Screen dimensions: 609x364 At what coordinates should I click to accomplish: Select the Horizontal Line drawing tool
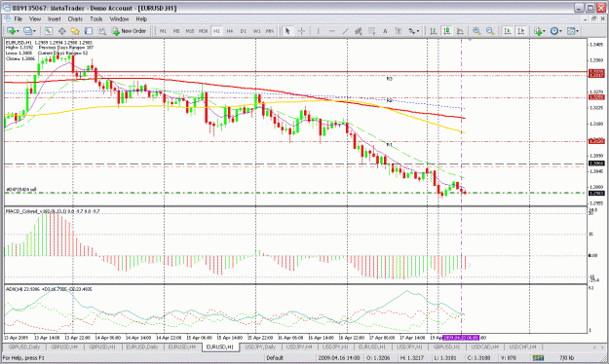331,31
